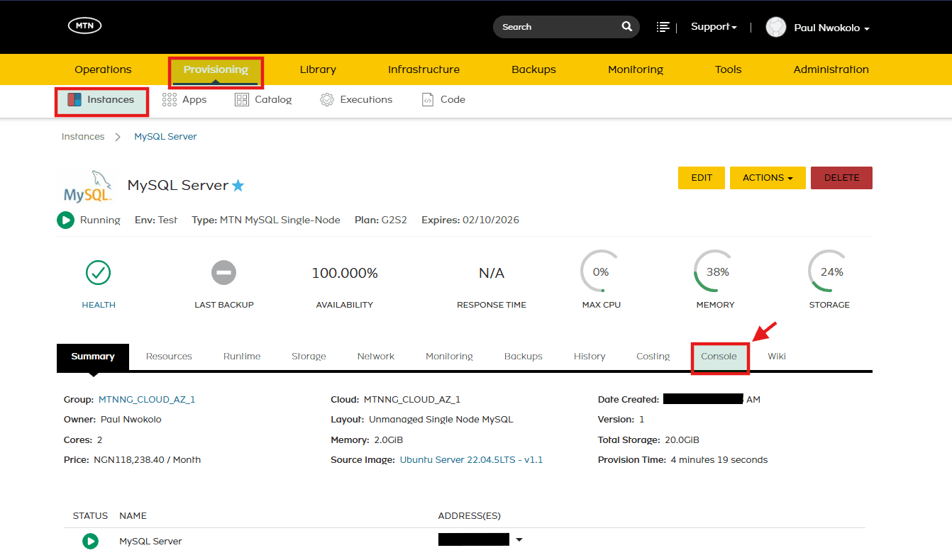
Task: Click the MTN logo
Action: [85, 26]
